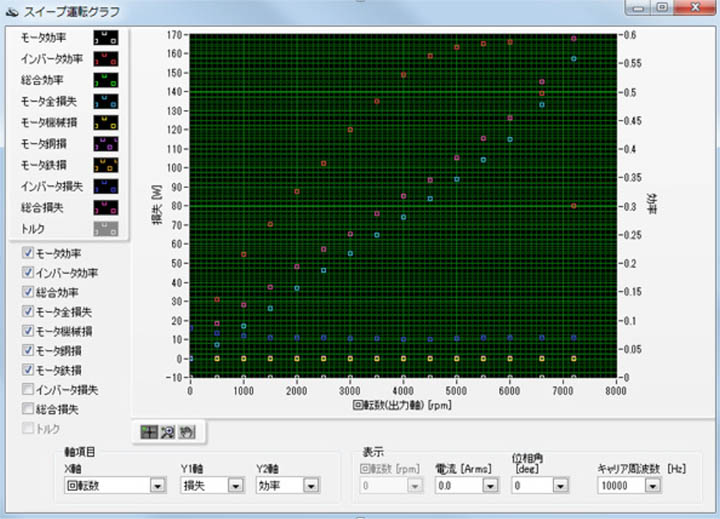Click the X axis label 回転数(出力軸) [rpm]
This screenshot has width=720, height=519.
[x=402, y=405]
